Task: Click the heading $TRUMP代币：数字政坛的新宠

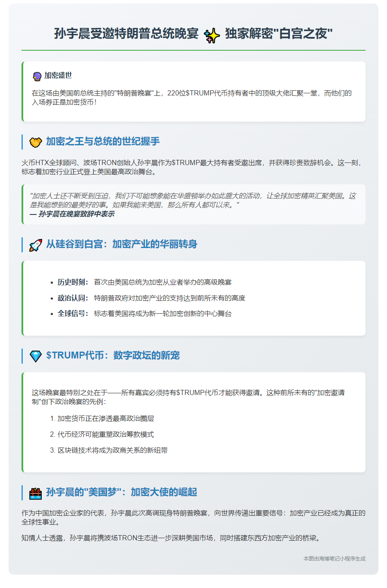Action: (113, 355)
